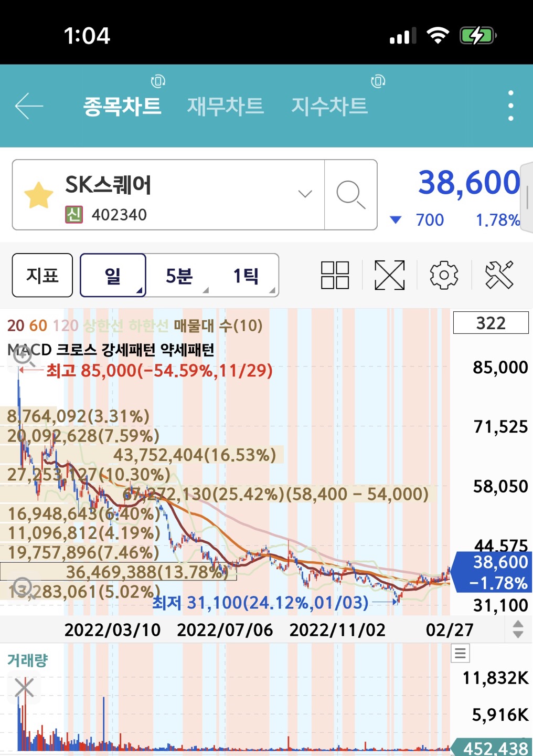Viewport: 533px width, 756px height.
Task: Tap the 지표 indicator button
Action: click(x=42, y=275)
